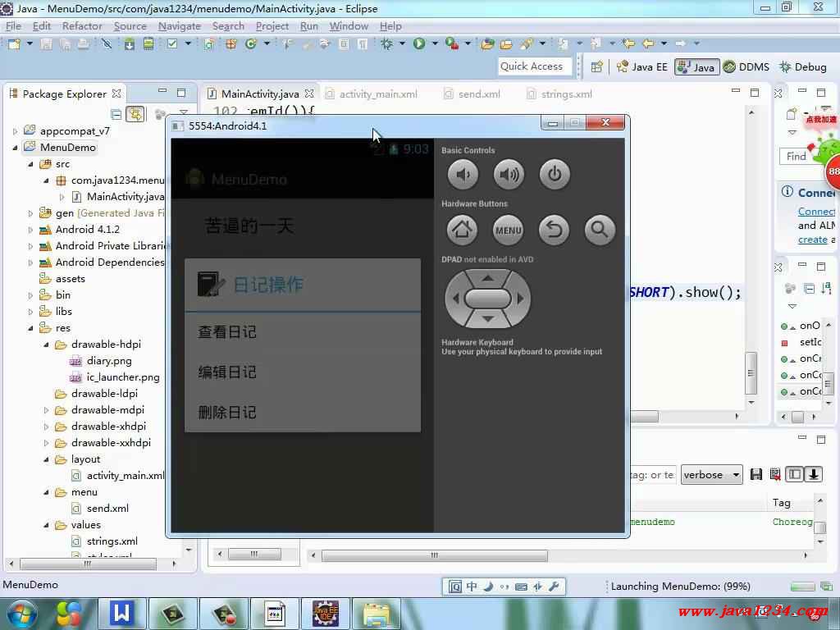840x630 pixels.
Task: Open the Refactor menu
Action: [x=82, y=26]
